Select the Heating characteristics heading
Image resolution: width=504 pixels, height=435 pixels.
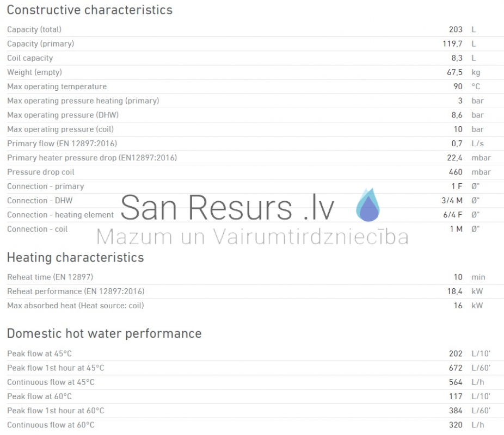click(76, 258)
